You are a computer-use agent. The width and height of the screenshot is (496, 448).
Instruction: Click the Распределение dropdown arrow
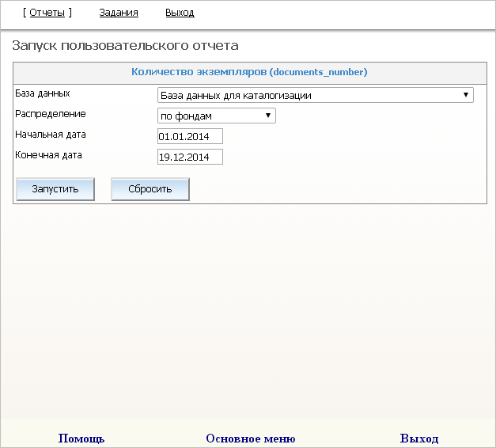click(268, 116)
